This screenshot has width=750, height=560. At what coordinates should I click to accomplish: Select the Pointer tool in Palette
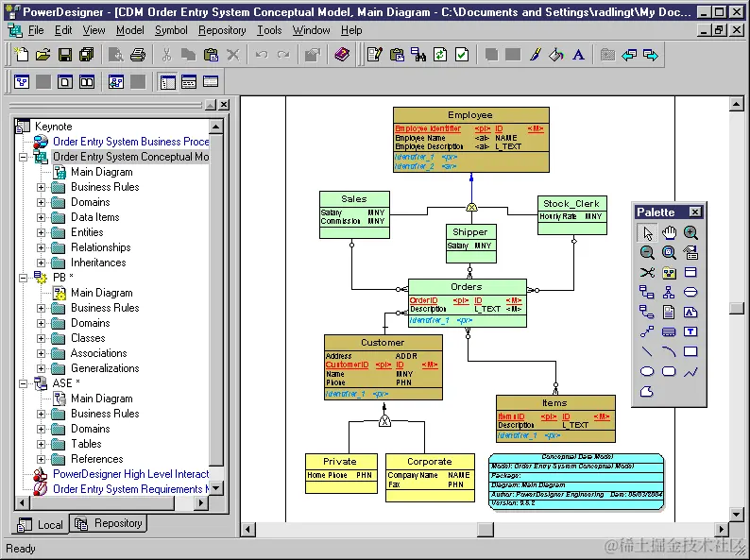(647, 233)
